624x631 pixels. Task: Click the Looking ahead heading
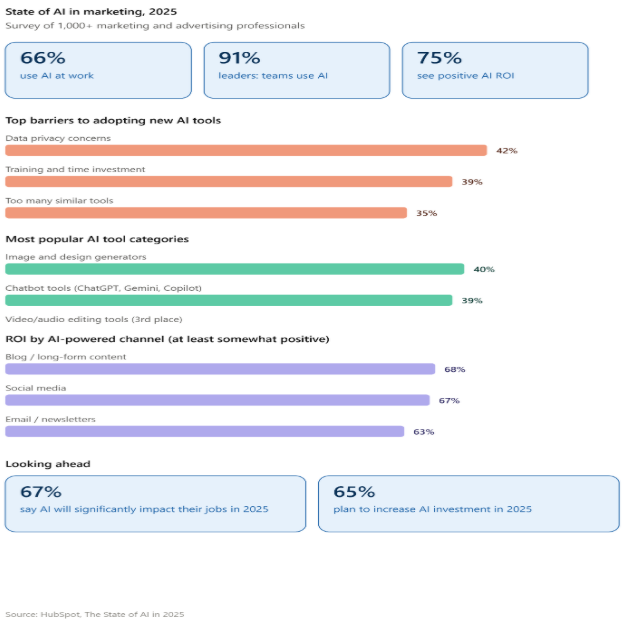point(48,464)
